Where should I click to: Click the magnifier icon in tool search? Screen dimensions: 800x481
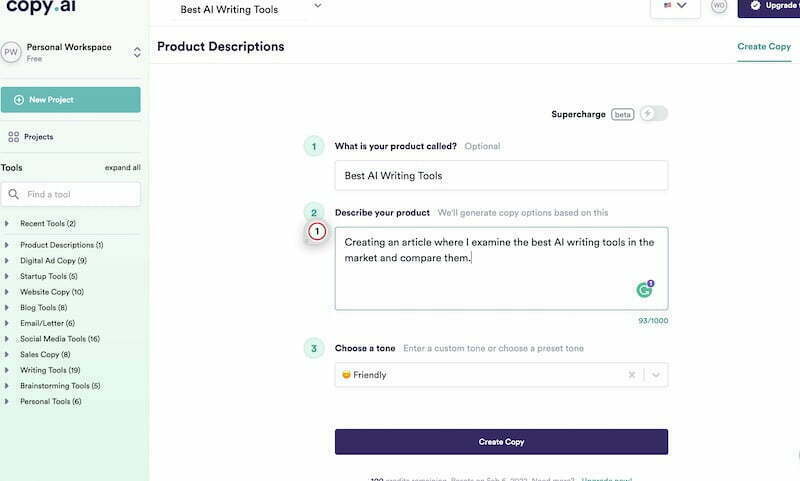click(x=14, y=194)
